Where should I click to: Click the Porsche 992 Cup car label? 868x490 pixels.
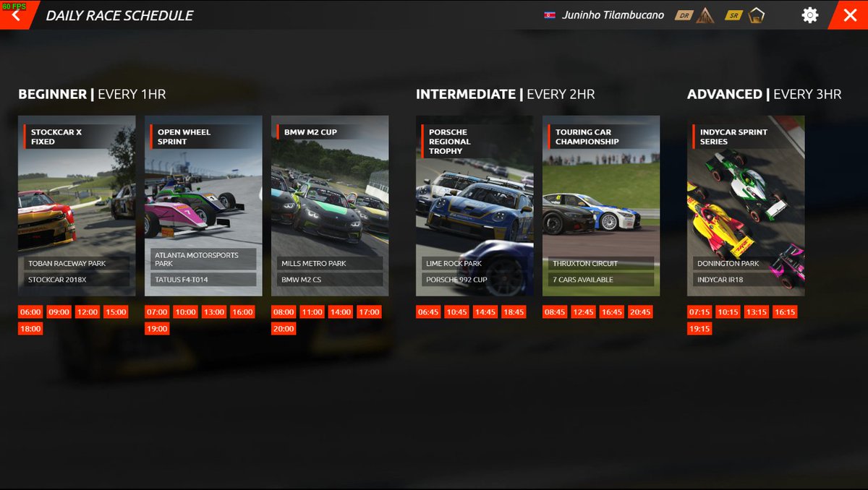[x=475, y=280]
